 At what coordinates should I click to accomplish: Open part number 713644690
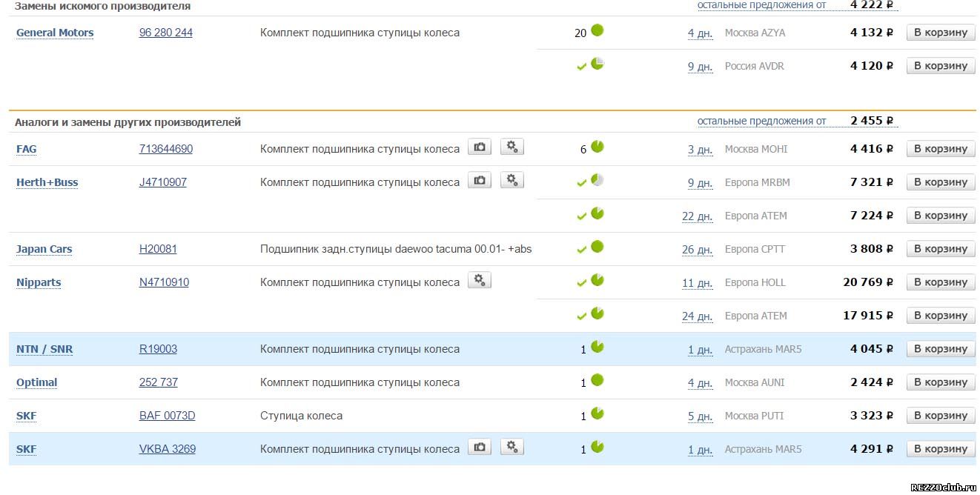tap(166, 149)
